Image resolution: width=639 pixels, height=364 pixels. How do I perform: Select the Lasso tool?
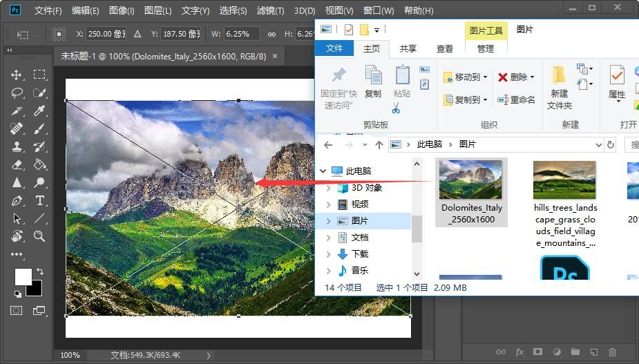(x=17, y=93)
